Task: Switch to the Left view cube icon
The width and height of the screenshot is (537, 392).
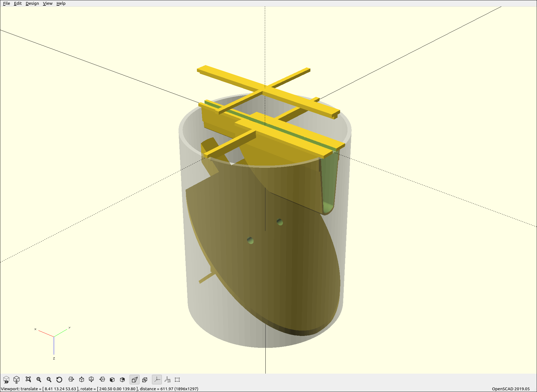Action: coord(102,380)
